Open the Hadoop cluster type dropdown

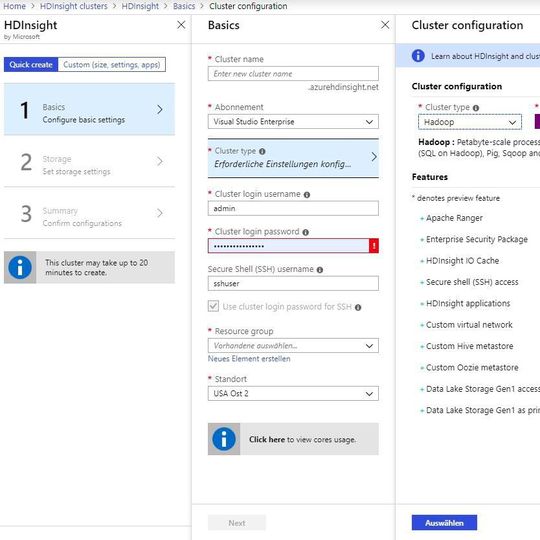point(470,122)
